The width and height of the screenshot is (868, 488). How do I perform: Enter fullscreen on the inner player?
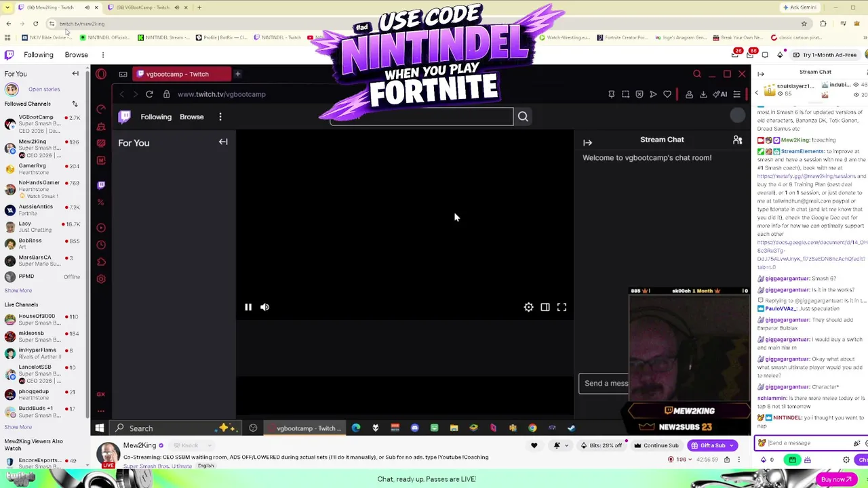pos(561,307)
